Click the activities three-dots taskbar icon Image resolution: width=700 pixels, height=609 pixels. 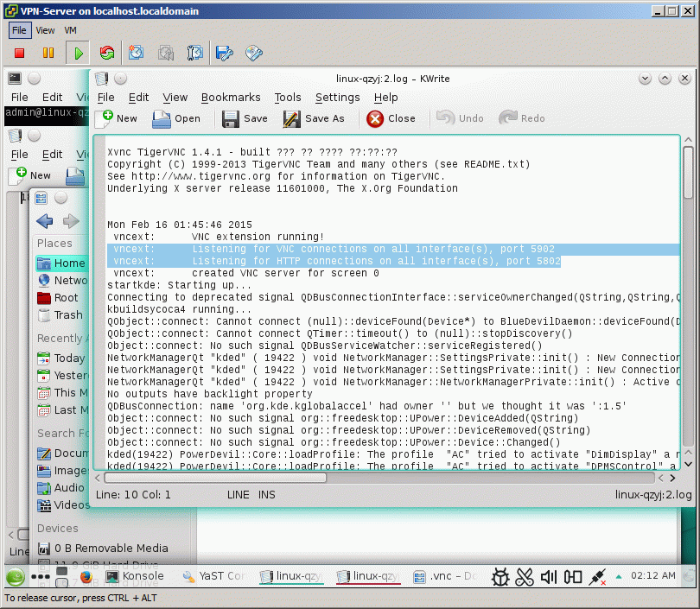(40, 576)
